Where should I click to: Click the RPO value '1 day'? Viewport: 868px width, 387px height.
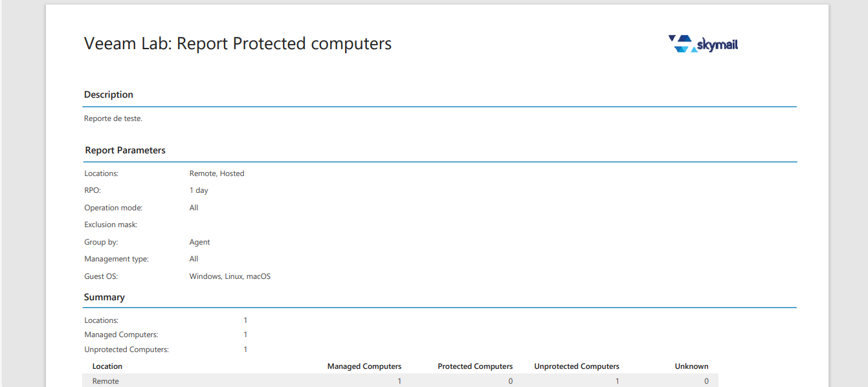pyautogui.click(x=199, y=190)
